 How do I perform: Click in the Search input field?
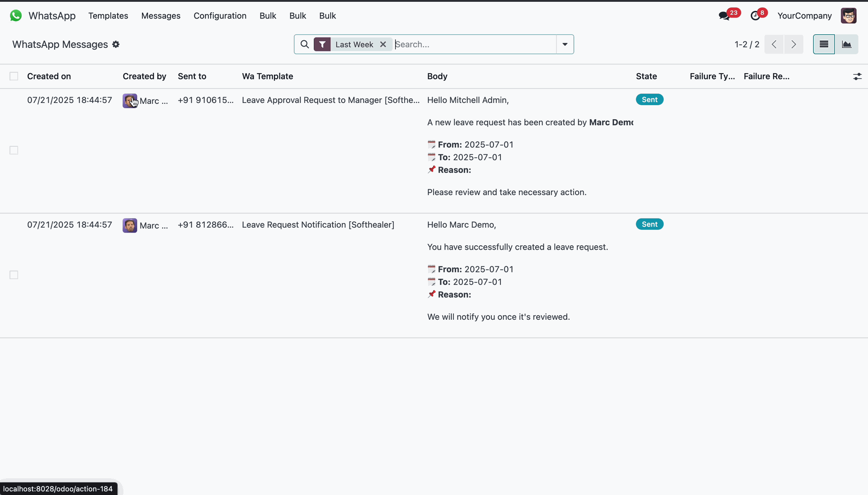[475, 44]
